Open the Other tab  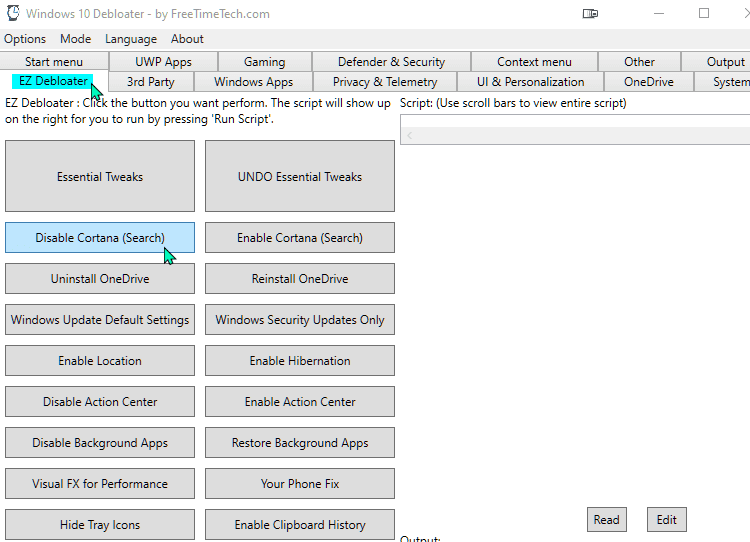[639, 62]
